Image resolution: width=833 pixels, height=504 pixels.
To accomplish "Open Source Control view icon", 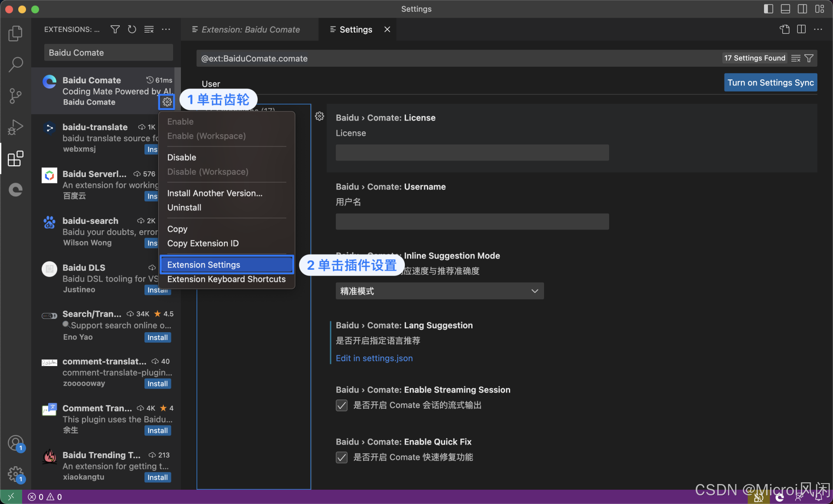I will click(16, 96).
